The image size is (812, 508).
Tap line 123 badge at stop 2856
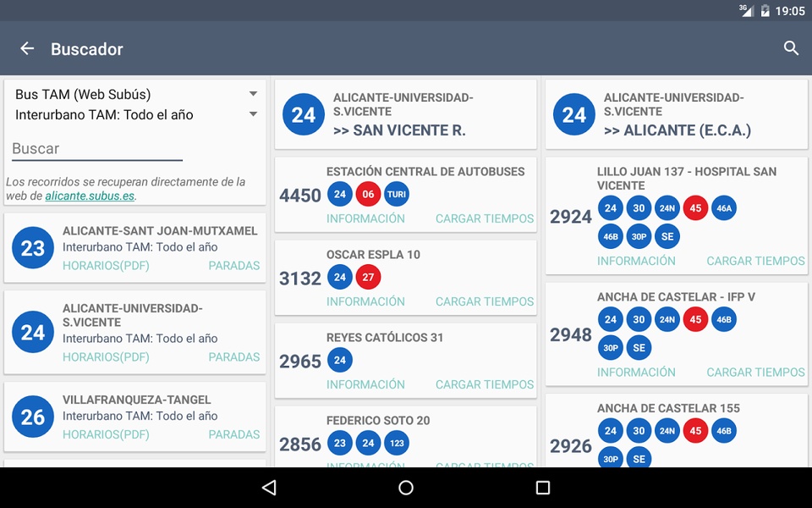pyautogui.click(x=397, y=443)
